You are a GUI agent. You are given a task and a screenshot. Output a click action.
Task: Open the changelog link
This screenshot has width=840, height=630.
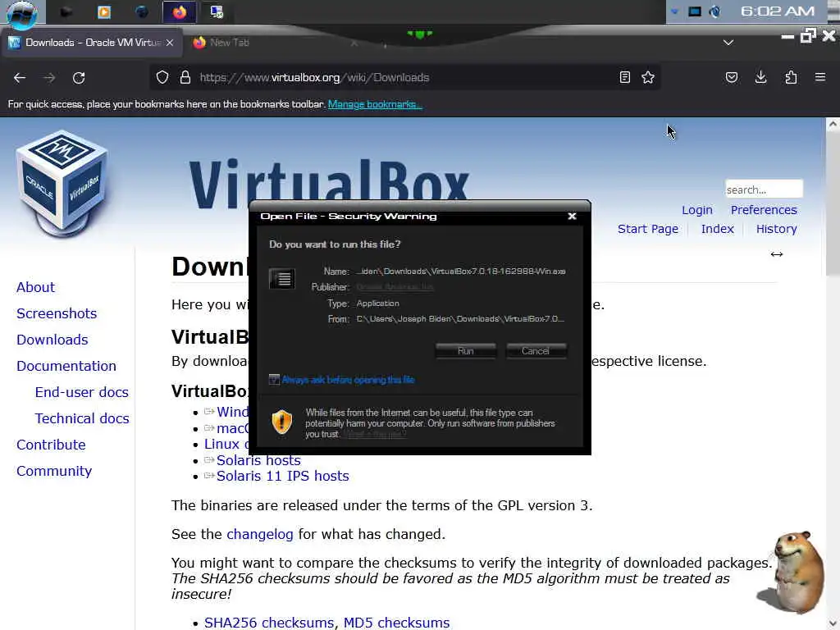pyautogui.click(x=260, y=534)
